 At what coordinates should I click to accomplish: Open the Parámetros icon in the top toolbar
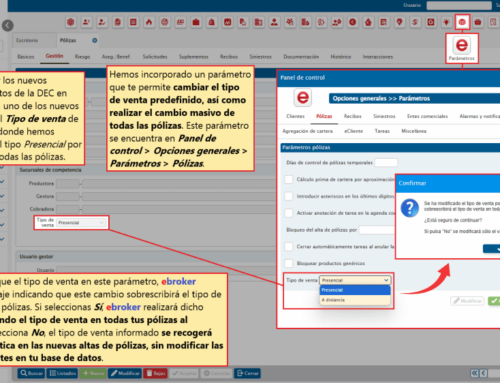[462, 22]
